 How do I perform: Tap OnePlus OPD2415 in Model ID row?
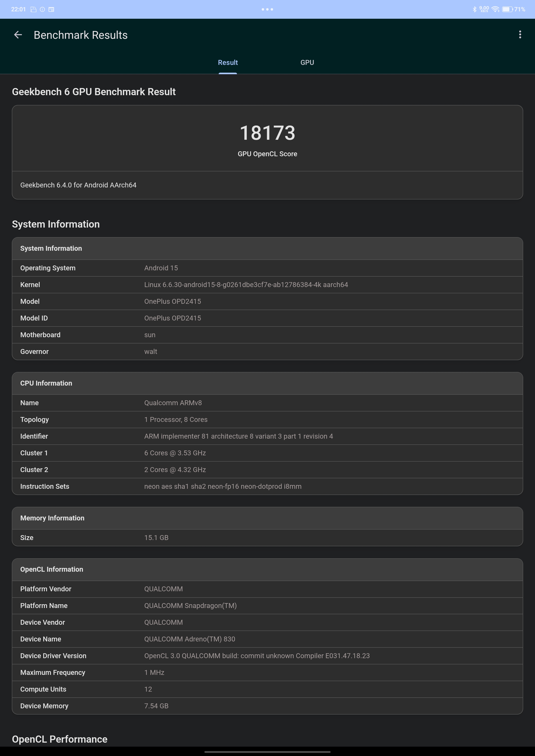click(x=173, y=318)
